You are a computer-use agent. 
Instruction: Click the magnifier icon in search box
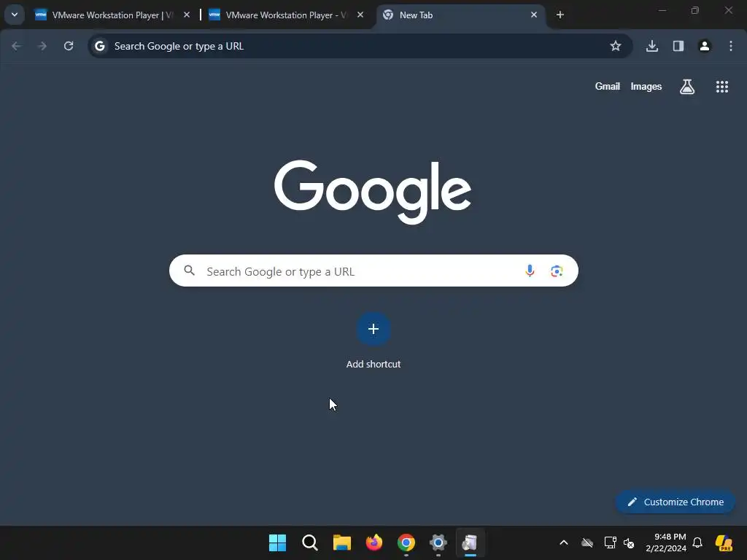tap(190, 271)
